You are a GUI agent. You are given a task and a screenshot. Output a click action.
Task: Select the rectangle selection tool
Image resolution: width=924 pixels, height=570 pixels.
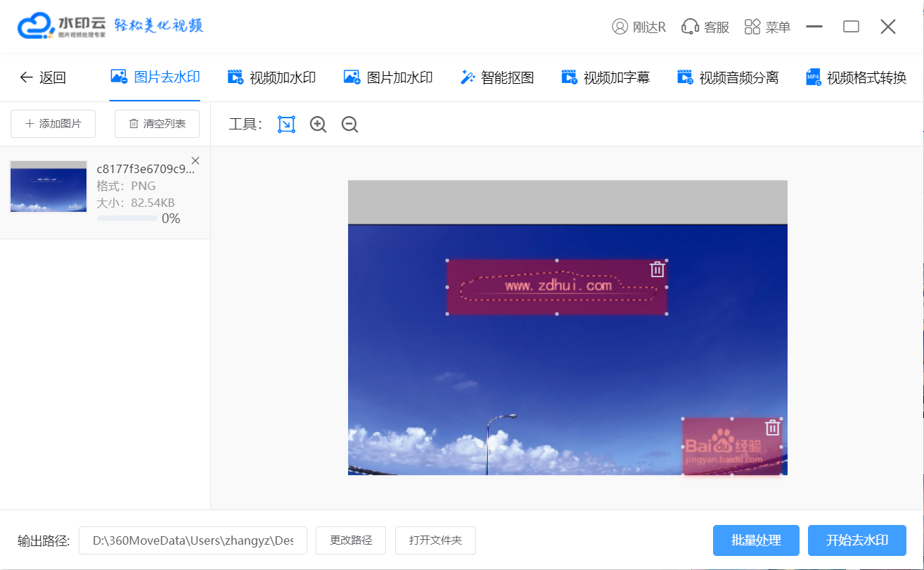coord(286,125)
